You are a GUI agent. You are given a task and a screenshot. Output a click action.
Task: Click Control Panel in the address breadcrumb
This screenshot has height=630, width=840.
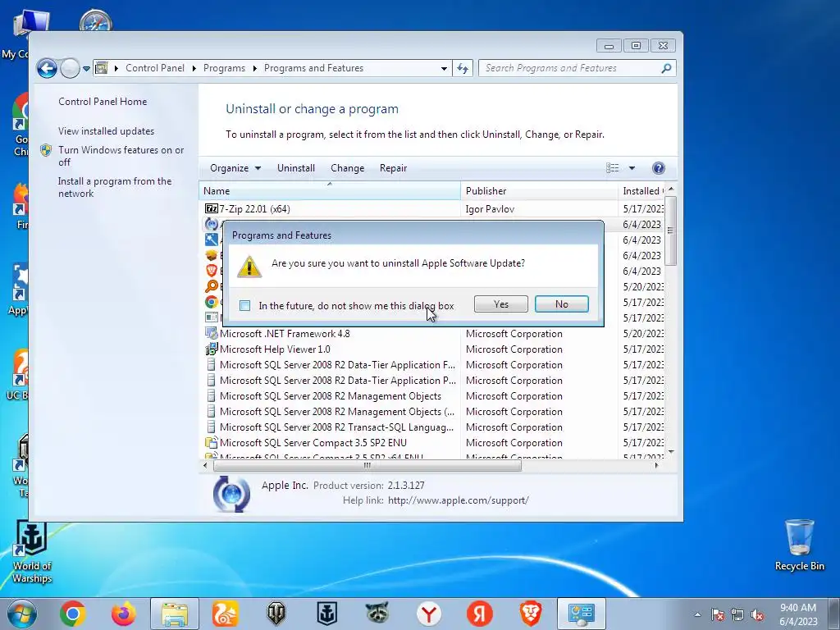point(155,68)
